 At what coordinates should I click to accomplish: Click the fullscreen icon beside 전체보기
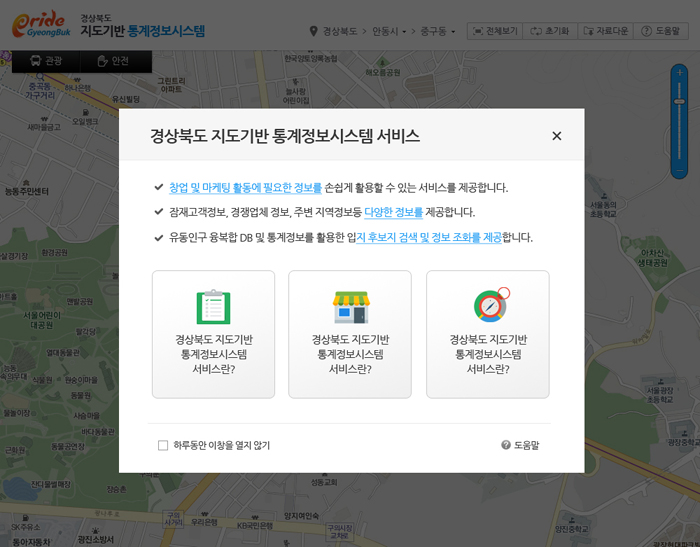tap(478, 31)
